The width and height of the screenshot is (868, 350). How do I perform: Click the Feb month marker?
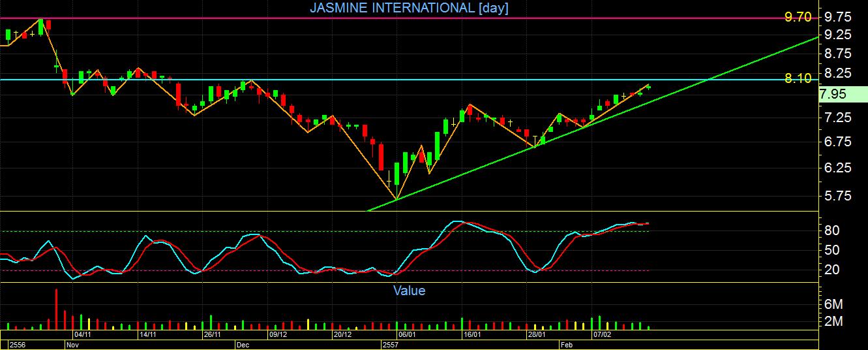click(566, 344)
